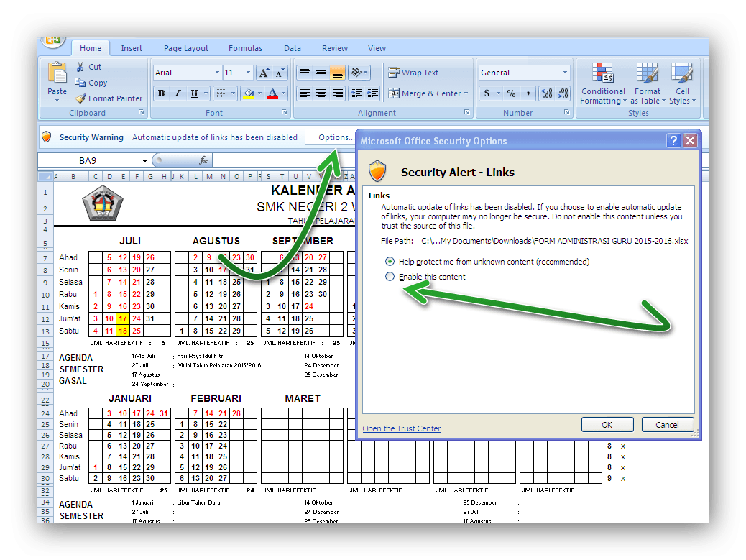
Task: Click the yellow Fill Color bucket
Action: click(249, 93)
